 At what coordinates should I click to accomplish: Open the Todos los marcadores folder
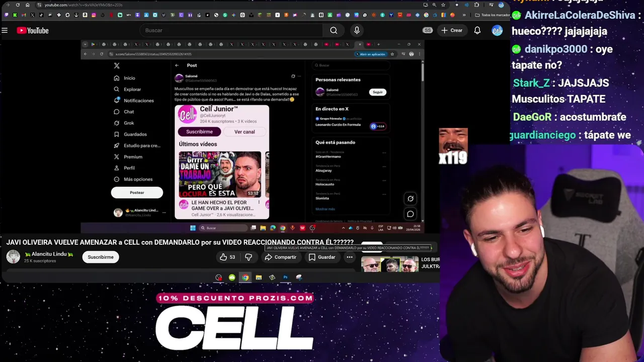(492, 15)
